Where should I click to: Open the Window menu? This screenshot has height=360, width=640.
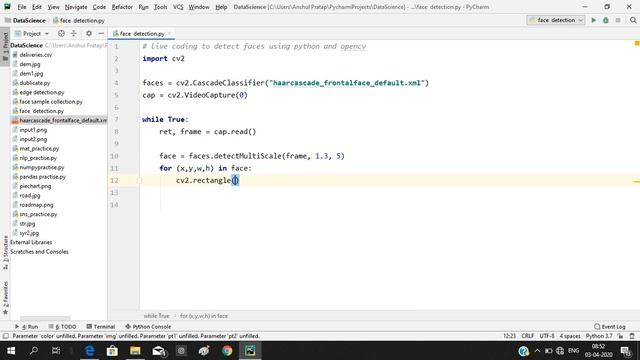(x=199, y=7)
